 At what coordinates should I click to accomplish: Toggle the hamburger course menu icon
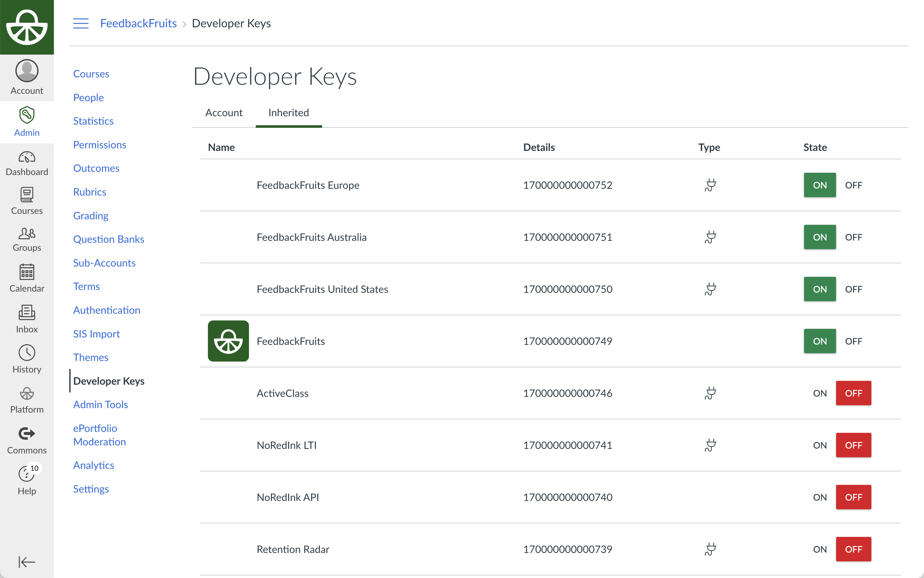click(x=81, y=23)
